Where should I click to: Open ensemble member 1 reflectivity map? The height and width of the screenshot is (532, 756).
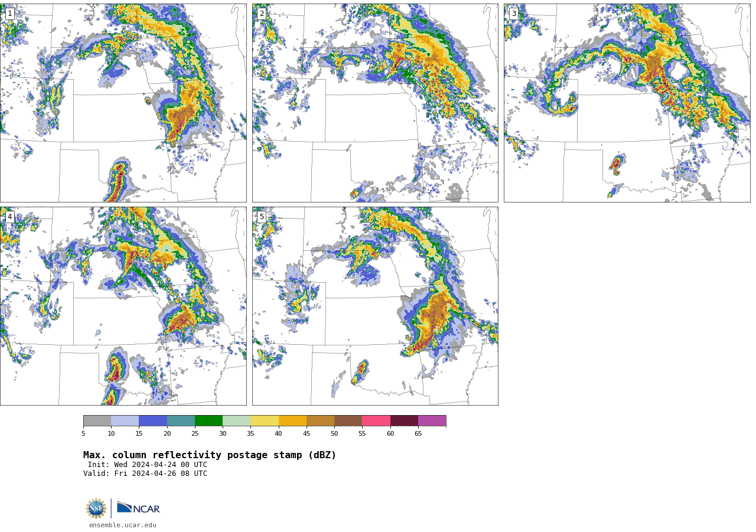point(123,103)
